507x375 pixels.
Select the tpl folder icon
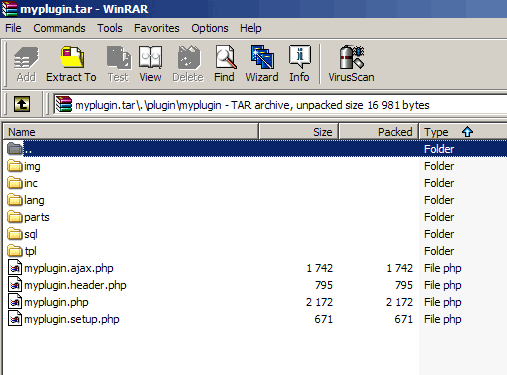click(15, 251)
